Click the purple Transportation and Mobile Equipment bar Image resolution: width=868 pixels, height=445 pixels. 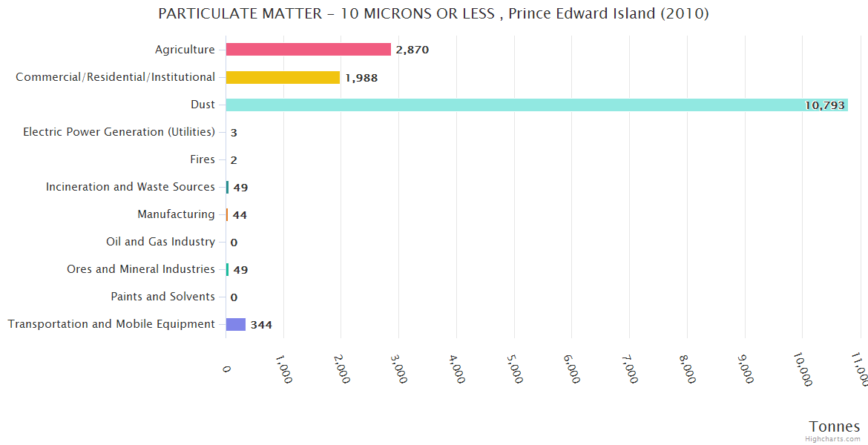click(x=236, y=324)
